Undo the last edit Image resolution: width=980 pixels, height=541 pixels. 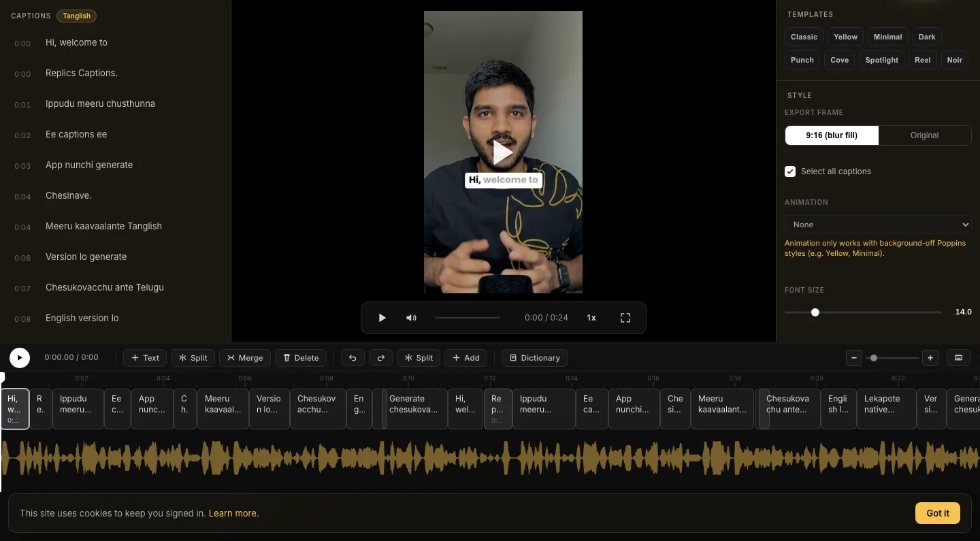tap(353, 358)
